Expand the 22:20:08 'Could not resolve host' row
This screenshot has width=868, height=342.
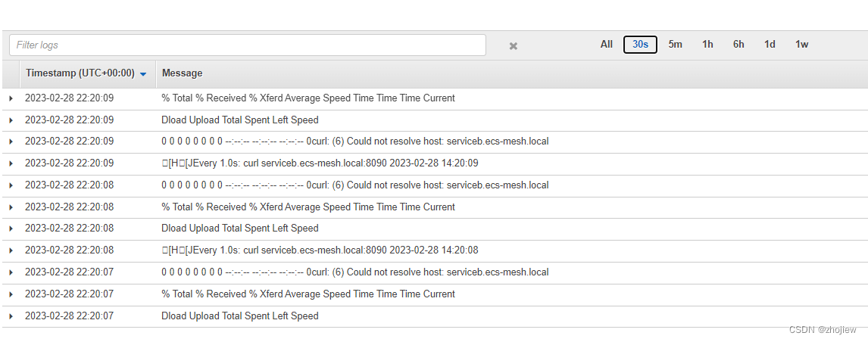(x=11, y=185)
